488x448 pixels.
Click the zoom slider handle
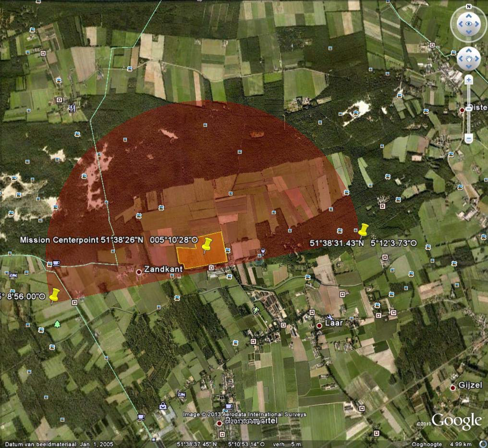click(468, 109)
